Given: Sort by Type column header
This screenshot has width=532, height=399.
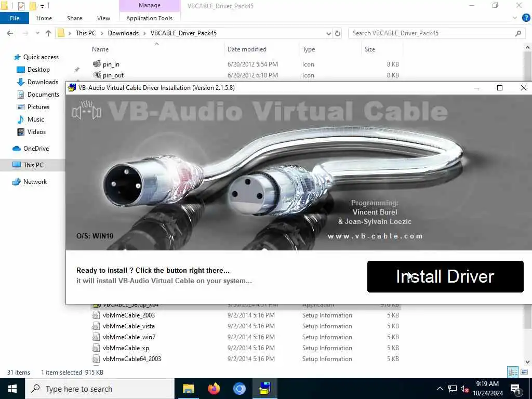Looking at the screenshot, I should point(309,49).
